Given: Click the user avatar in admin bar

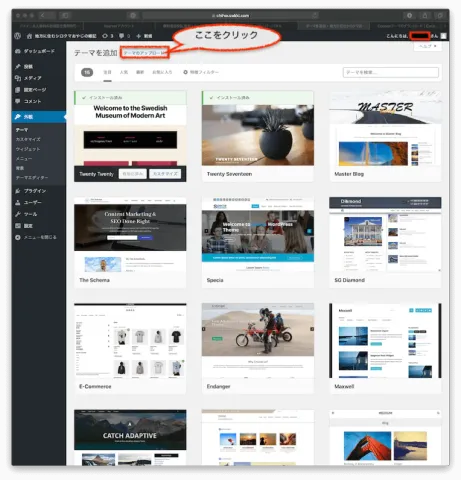Looking at the screenshot, I should pyautogui.click(x=443, y=36).
